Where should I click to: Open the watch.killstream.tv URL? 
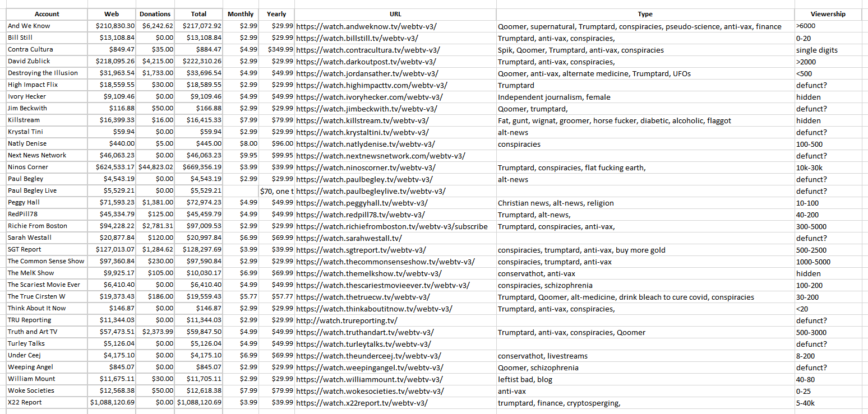pyautogui.click(x=362, y=120)
